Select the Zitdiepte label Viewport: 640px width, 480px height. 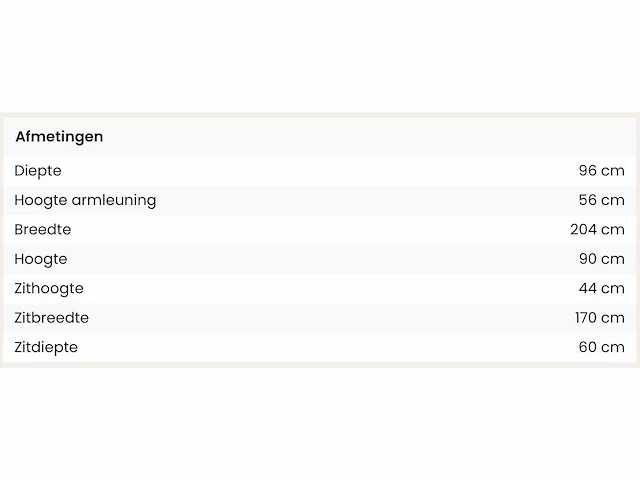pyautogui.click(x=46, y=347)
